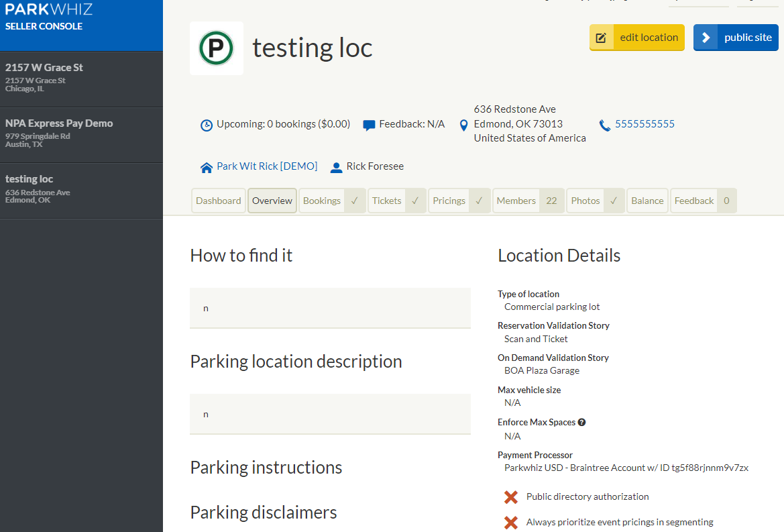
Task: Call the 5555555555 phone link
Action: (645, 124)
